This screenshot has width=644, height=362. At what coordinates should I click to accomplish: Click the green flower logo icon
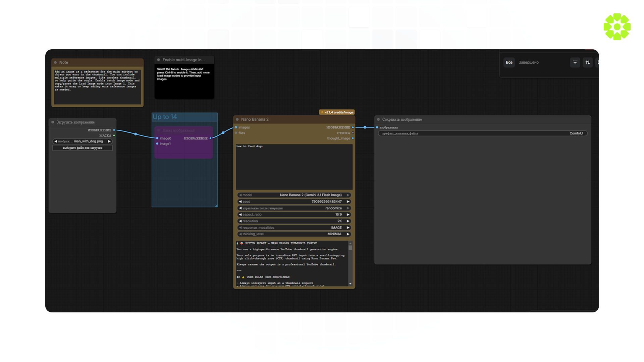(x=617, y=27)
